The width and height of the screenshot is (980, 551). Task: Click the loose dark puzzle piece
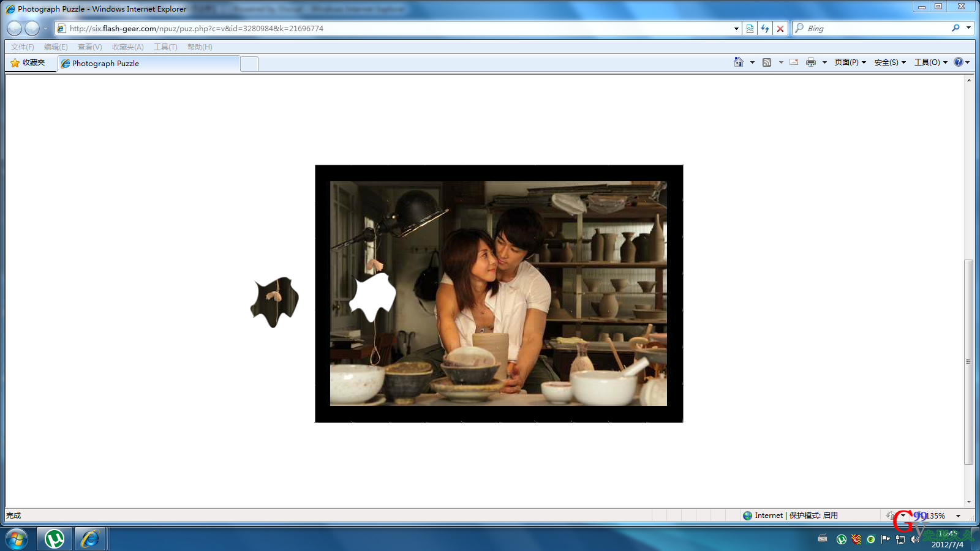[275, 302]
